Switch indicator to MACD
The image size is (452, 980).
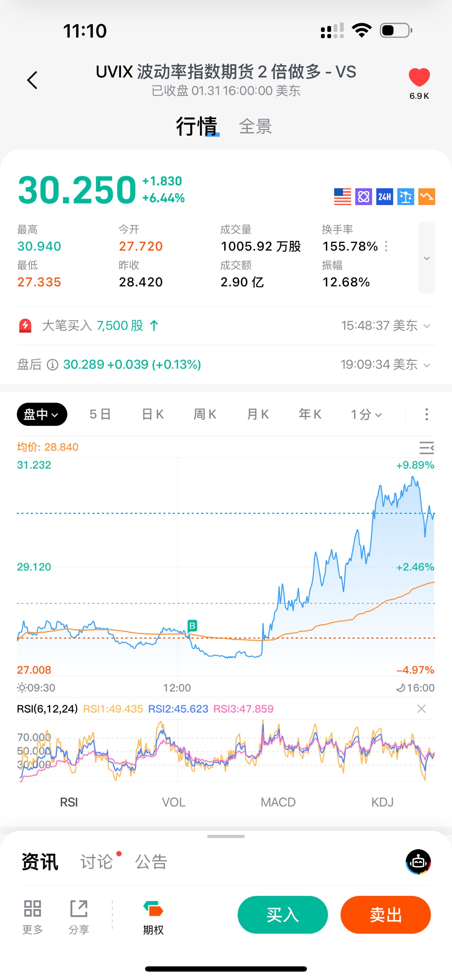click(278, 802)
